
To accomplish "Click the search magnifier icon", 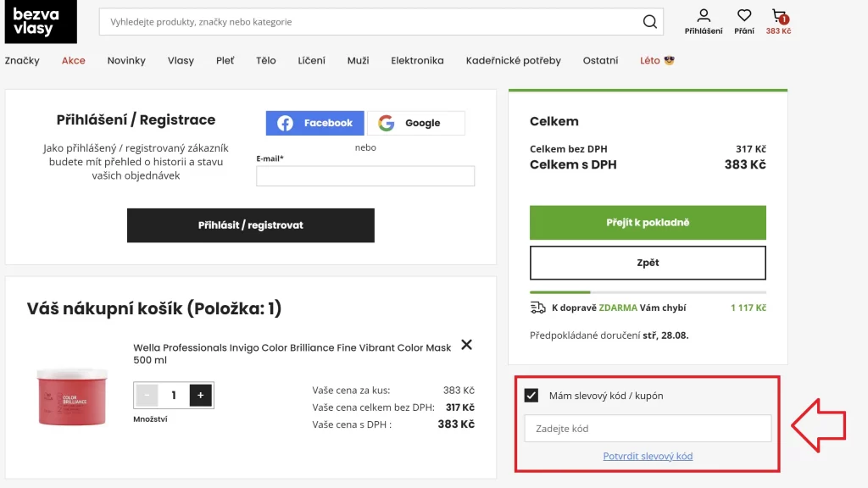I will (649, 21).
